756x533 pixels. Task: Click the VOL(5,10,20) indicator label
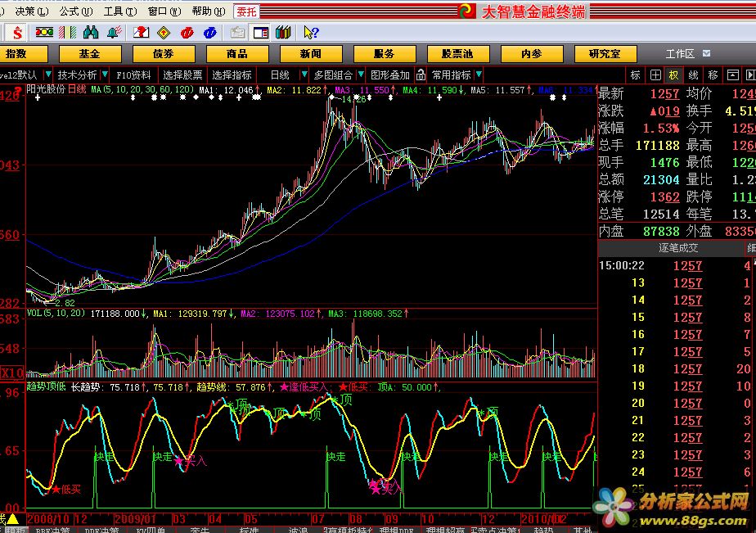pos(56,314)
